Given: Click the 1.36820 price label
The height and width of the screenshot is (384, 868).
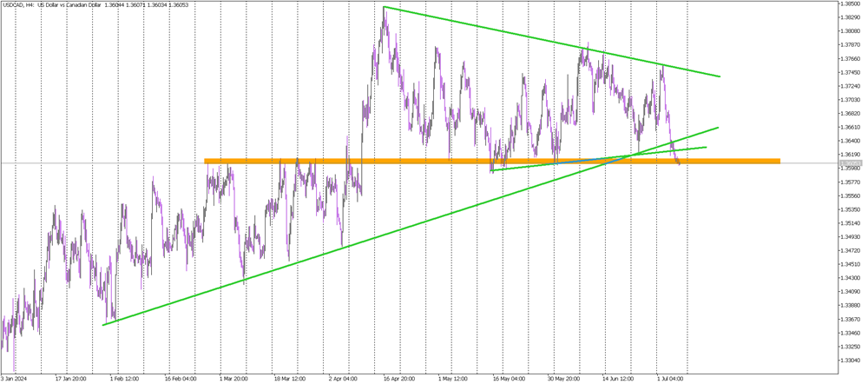Looking at the screenshot, I should coord(852,114).
